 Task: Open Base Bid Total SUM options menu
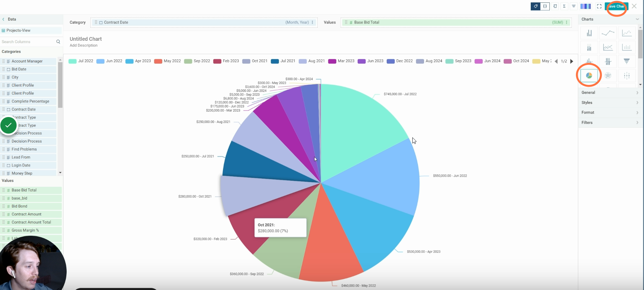[x=567, y=22]
